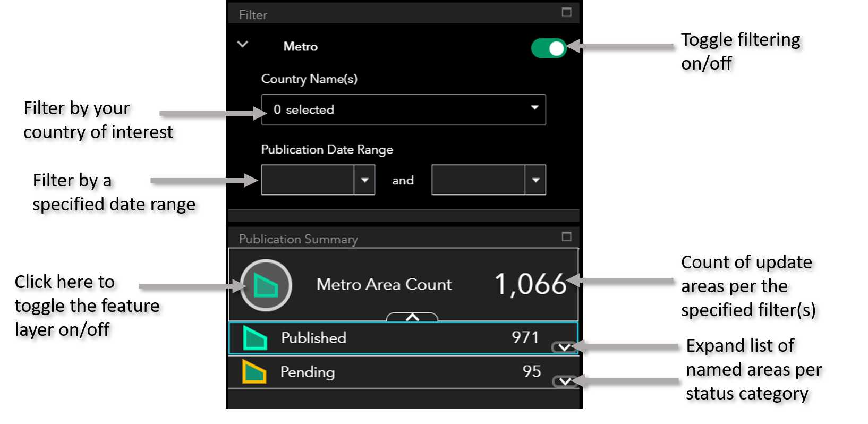The image size is (868, 424).
Task: Click the Publication Date Range label
Action: click(x=327, y=150)
